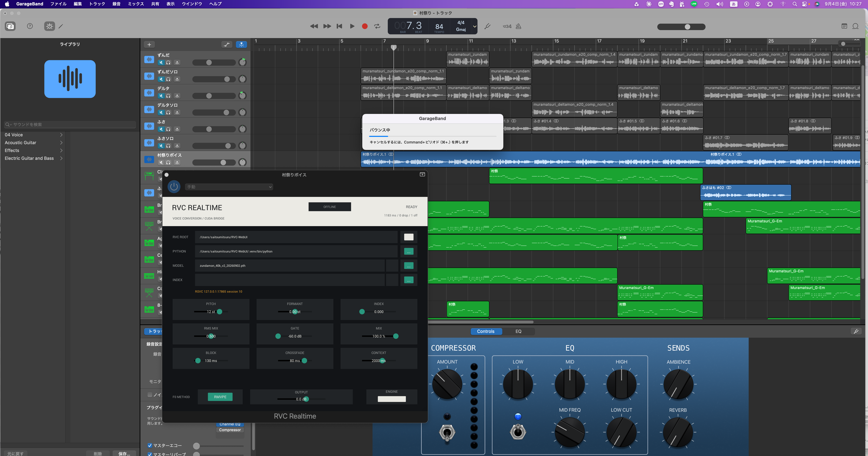Open the ファイル menu

pos(58,4)
